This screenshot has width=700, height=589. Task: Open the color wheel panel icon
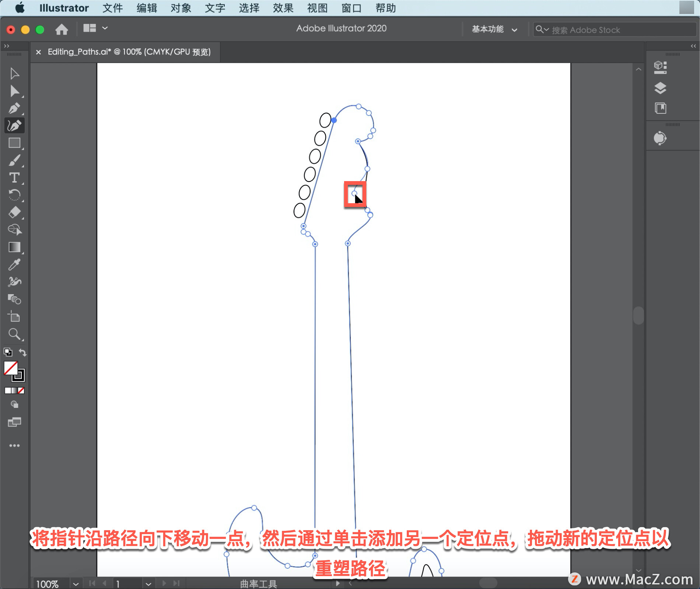point(660,138)
